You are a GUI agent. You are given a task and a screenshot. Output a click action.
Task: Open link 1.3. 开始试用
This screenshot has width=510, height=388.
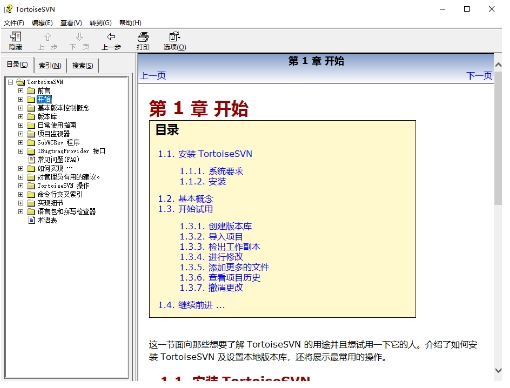[185, 209]
